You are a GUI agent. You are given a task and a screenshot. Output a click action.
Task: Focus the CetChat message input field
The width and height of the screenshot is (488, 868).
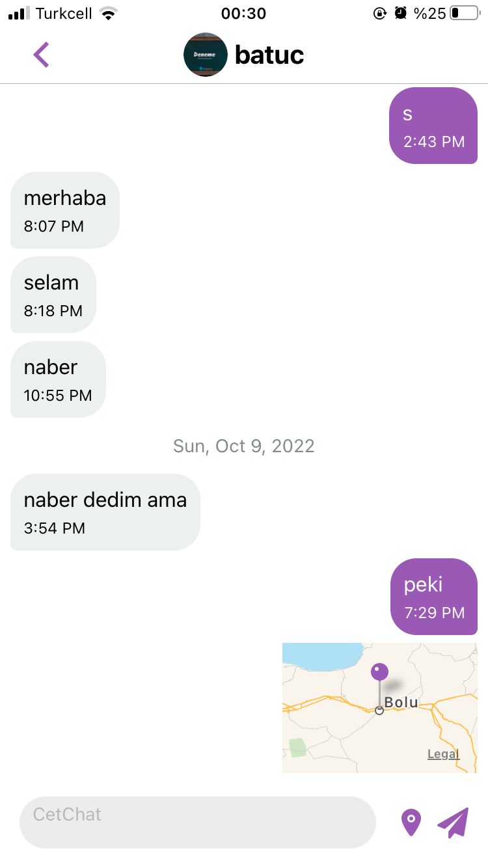click(x=198, y=822)
